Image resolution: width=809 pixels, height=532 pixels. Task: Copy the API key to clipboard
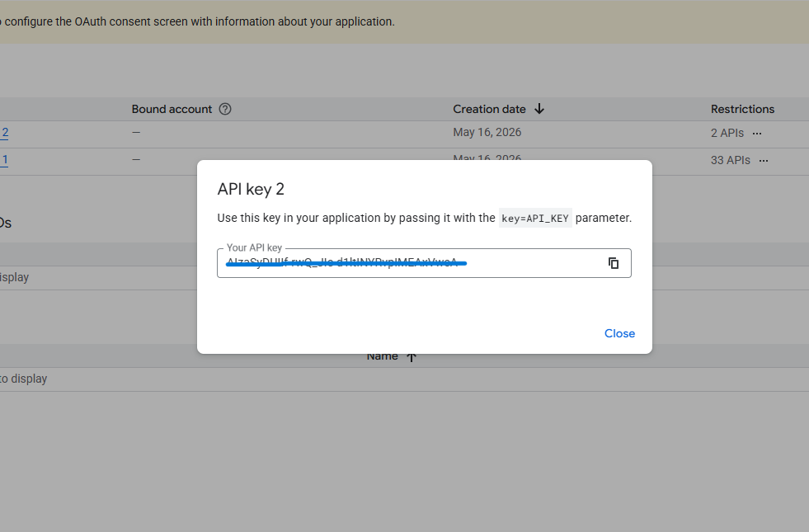[614, 263]
